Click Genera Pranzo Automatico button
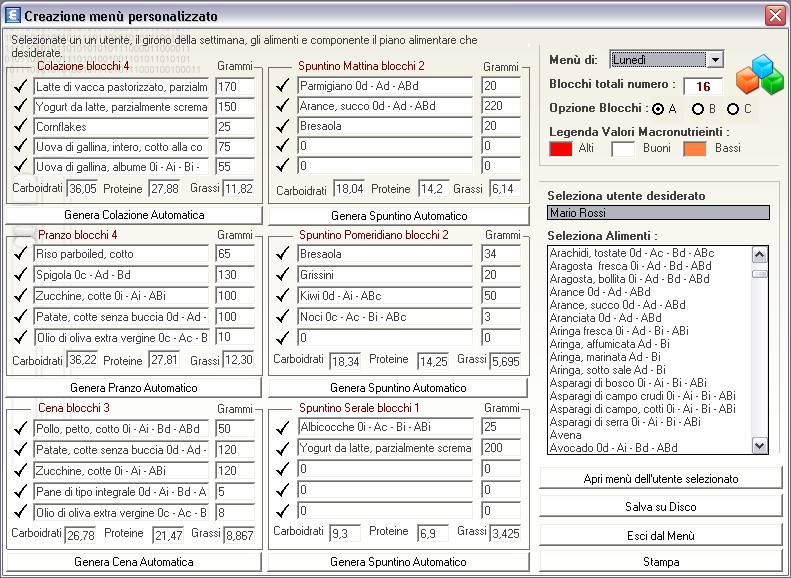The width and height of the screenshot is (791, 578). click(x=134, y=388)
